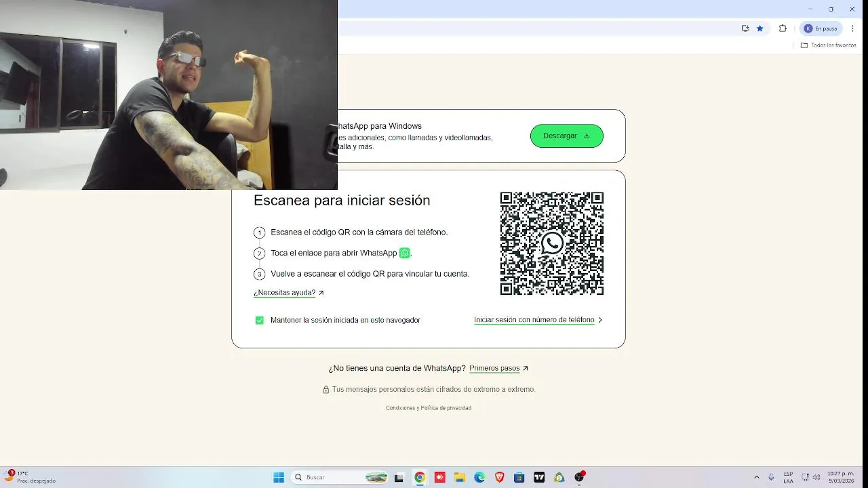The height and width of the screenshot is (488, 868).
Task: Click the green Descargar button
Action: [x=567, y=136]
